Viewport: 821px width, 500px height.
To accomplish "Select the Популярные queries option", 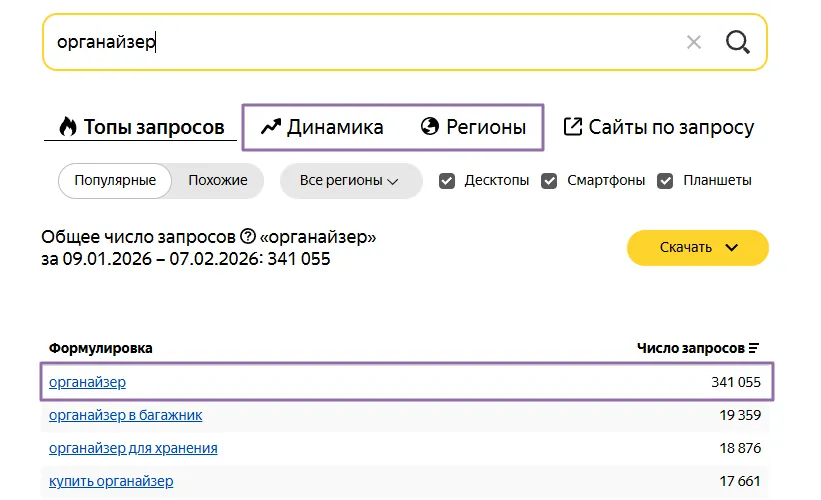I will [x=115, y=181].
